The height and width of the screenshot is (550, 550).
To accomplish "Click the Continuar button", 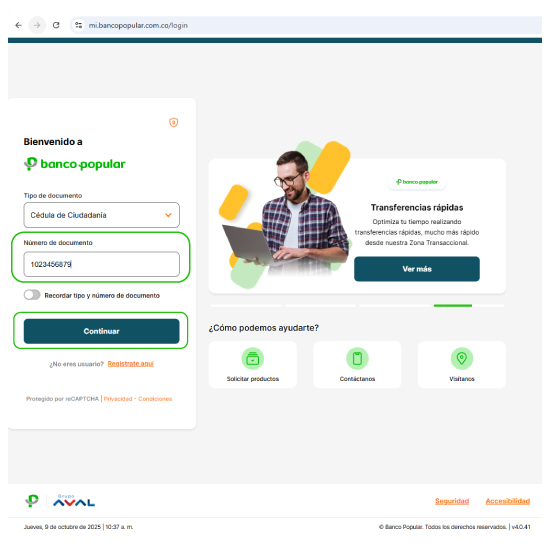I will coord(101,331).
